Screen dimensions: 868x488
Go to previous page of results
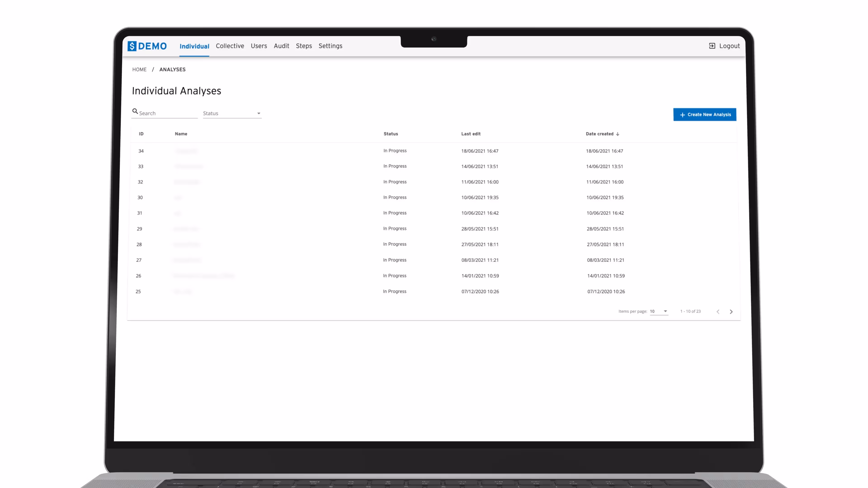pos(718,312)
